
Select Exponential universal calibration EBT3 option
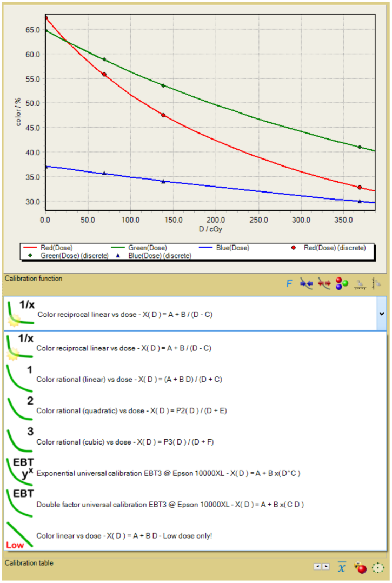pyautogui.click(x=195, y=473)
